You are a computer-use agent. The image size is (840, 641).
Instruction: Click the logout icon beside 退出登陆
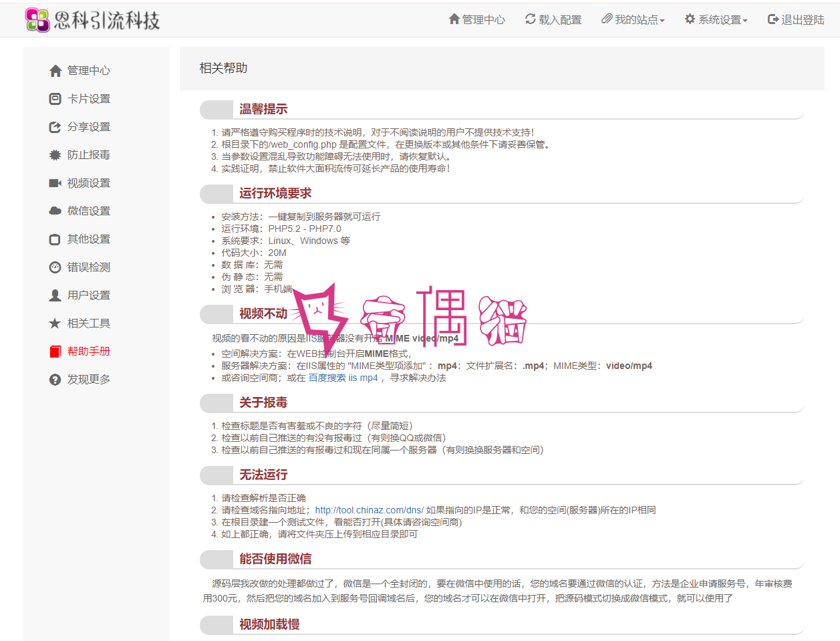(x=773, y=19)
